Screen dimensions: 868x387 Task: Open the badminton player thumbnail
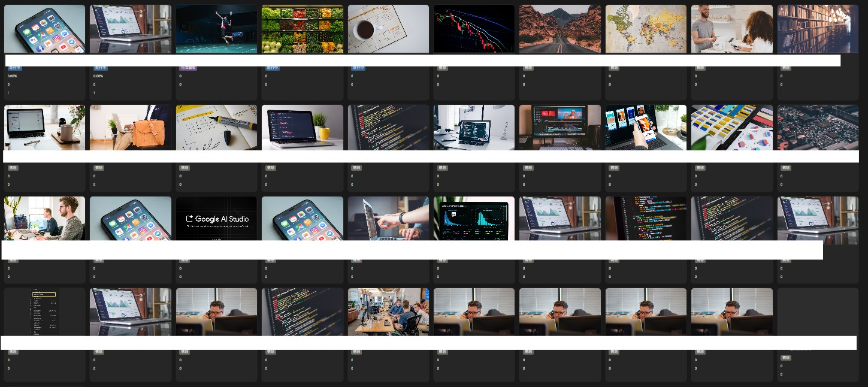coord(216,29)
